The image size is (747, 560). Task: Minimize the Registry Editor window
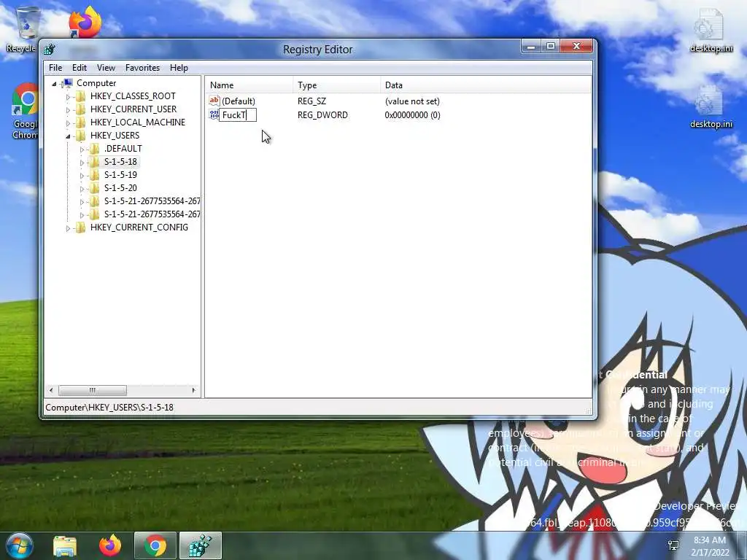pos(531,46)
